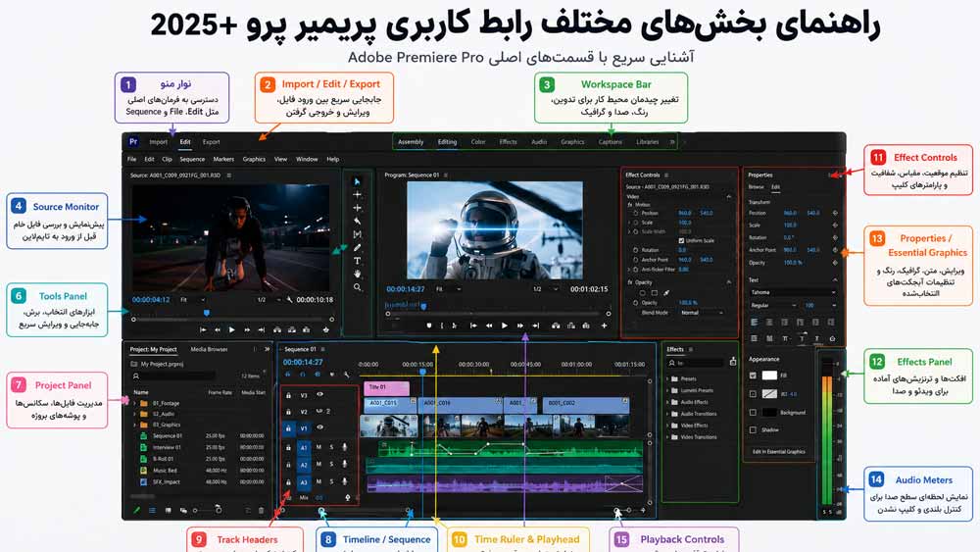Open timeline wrench display settings

346,375
